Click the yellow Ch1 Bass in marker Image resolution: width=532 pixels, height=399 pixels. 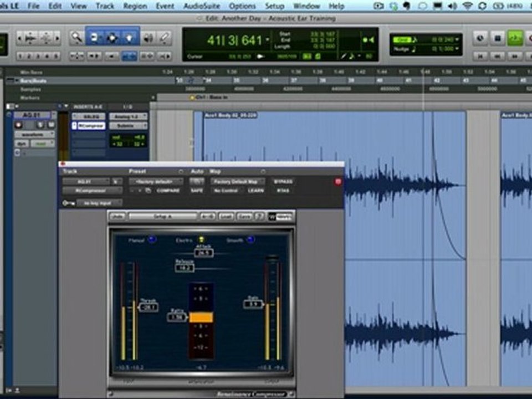point(192,98)
